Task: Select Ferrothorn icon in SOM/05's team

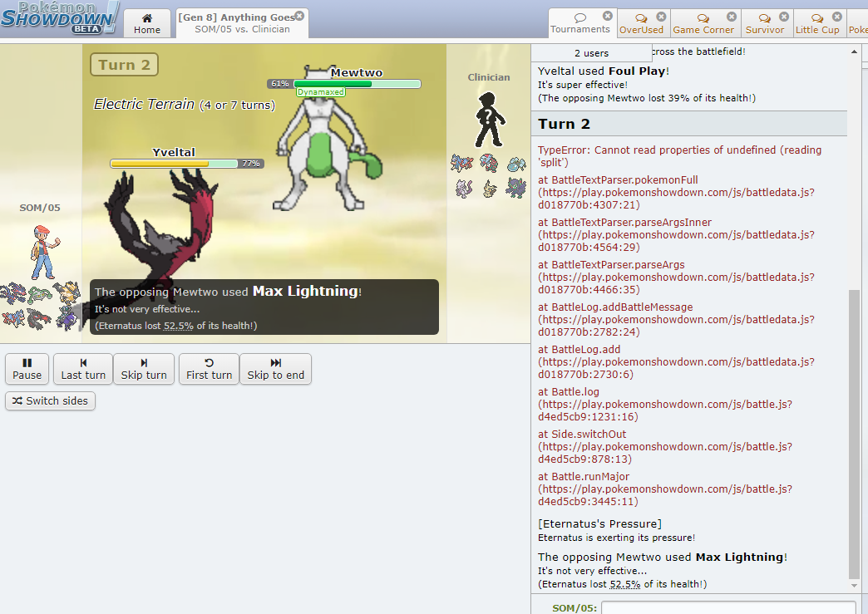Action: coord(40,294)
